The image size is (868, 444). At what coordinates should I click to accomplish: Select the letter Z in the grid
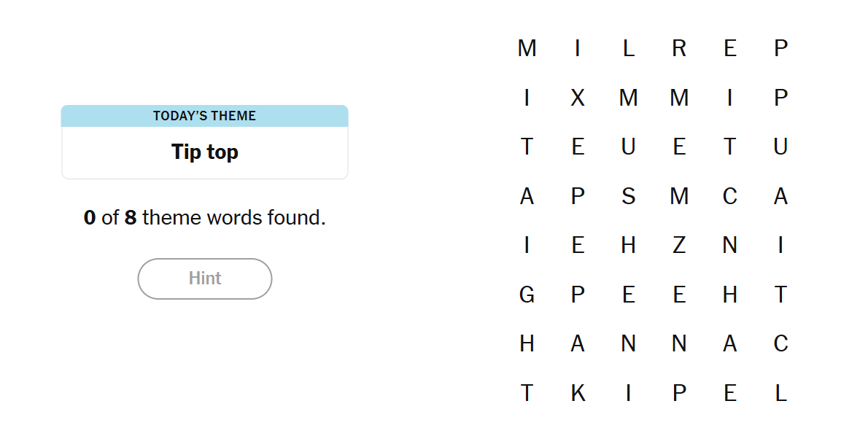[679, 246]
